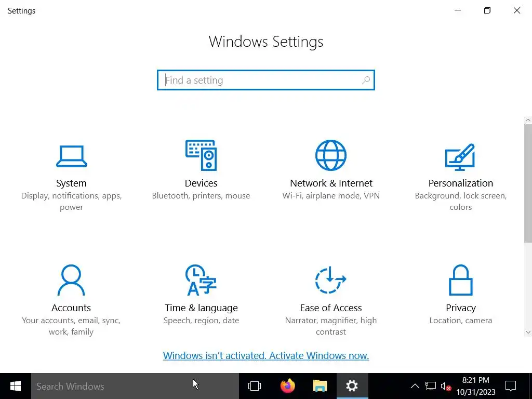Open the Time & language clock icon
The width and height of the screenshot is (532, 399).
click(x=201, y=280)
